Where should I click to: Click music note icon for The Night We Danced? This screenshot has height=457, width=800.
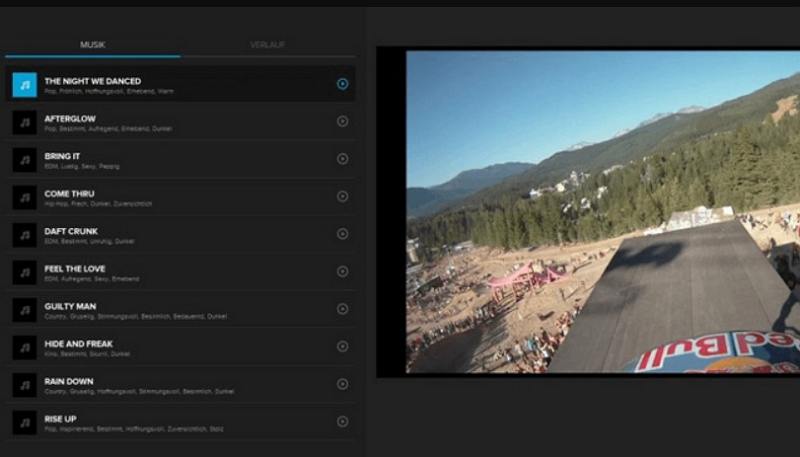[24, 85]
